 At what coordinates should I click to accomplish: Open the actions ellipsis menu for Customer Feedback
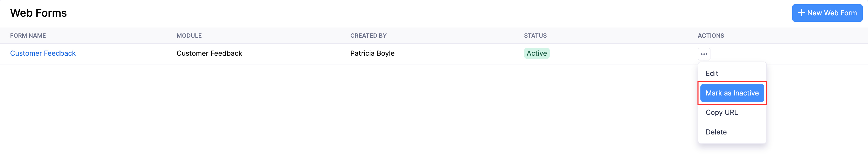704,54
